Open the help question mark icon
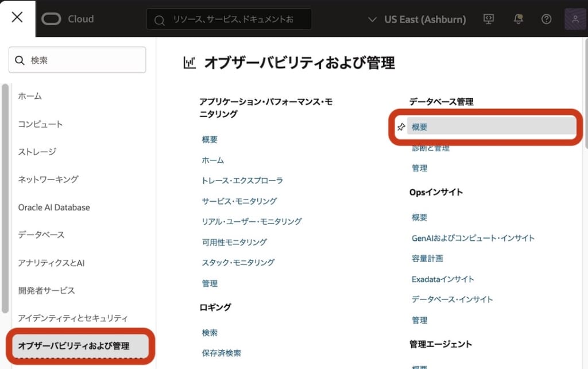Screen dimensions: 588x369 click(x=547, y=19)
